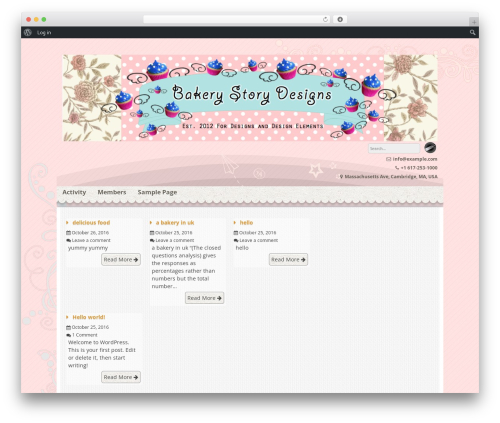500x423 pixels.
Task: Open the 'hello' post title
Action: click(x=246, y=223)
